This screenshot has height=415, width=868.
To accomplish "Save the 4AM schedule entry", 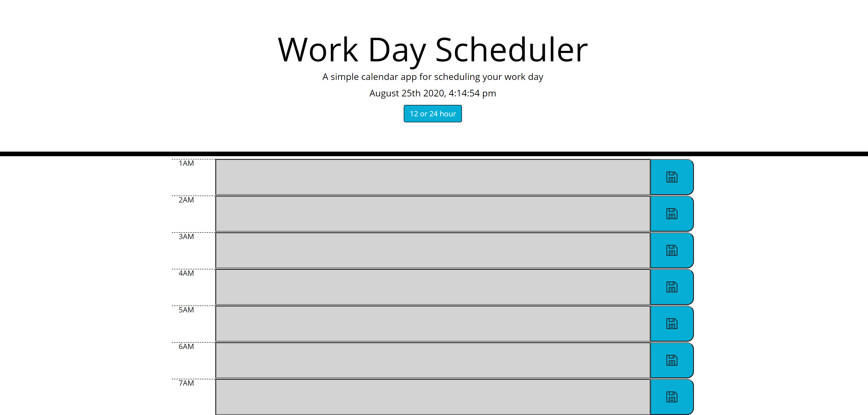I will click(x=671, y=287).
